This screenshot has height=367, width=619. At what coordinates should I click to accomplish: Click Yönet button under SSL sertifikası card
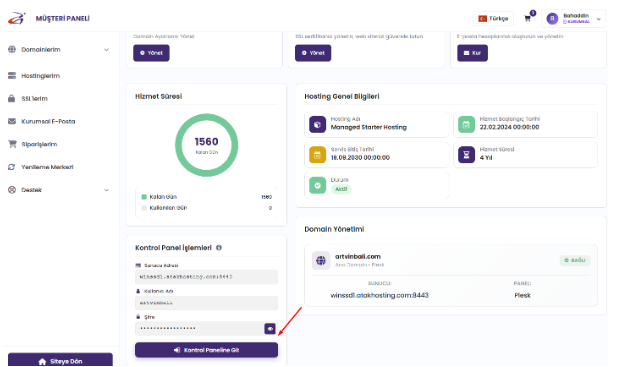click(313, 53)
